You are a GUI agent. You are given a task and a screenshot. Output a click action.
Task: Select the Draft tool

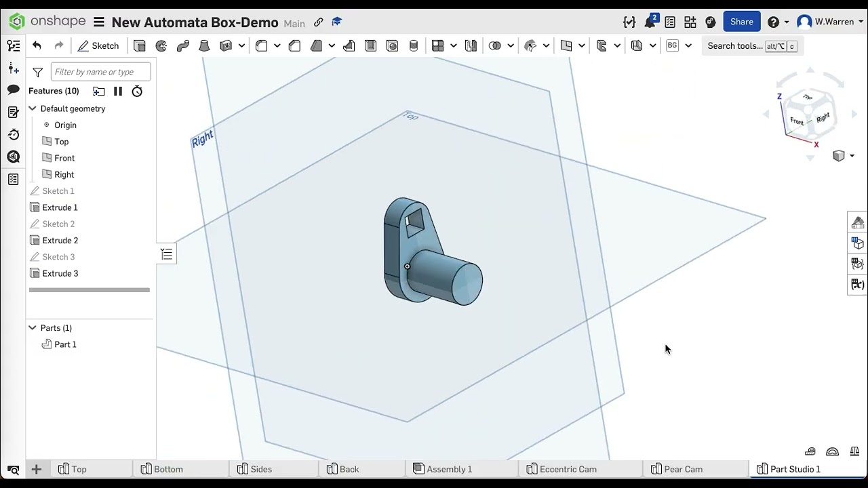pyautogui.click(x=316, y=45)
